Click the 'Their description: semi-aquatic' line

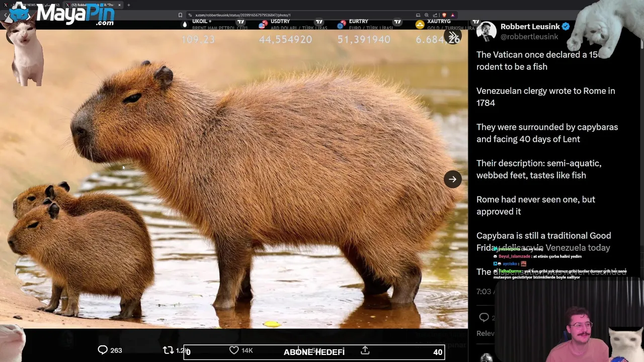[x=539, y=163]
